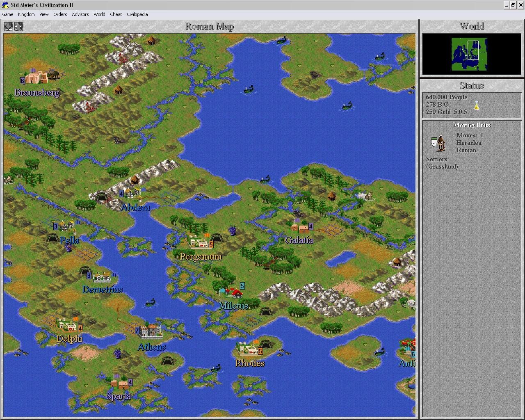The image size is (525, 420).
Task: Click the Athens city name label
Action: [152, 347]
